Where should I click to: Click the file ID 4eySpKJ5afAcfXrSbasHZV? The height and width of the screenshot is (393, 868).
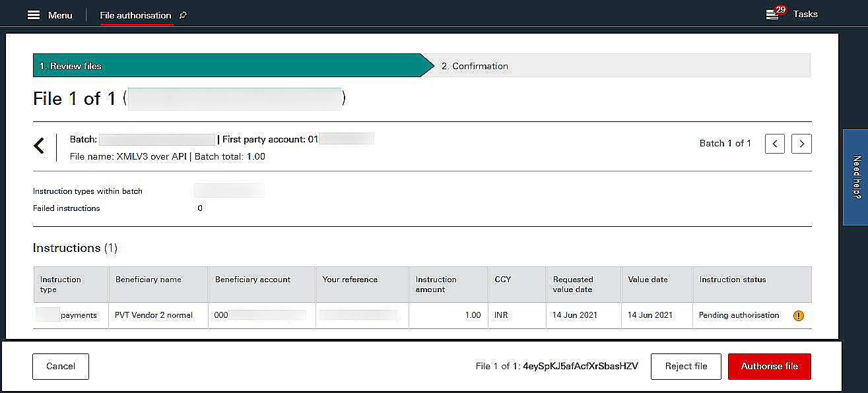click(580, 366)
